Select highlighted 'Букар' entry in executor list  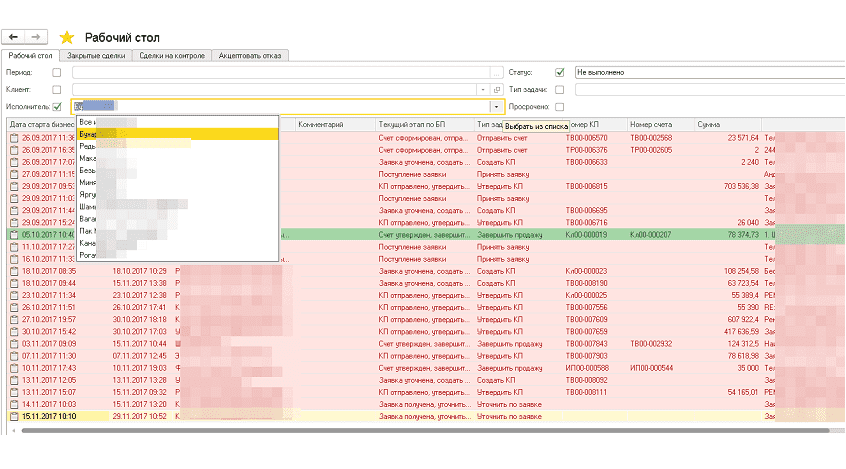[x=178, y=134]
